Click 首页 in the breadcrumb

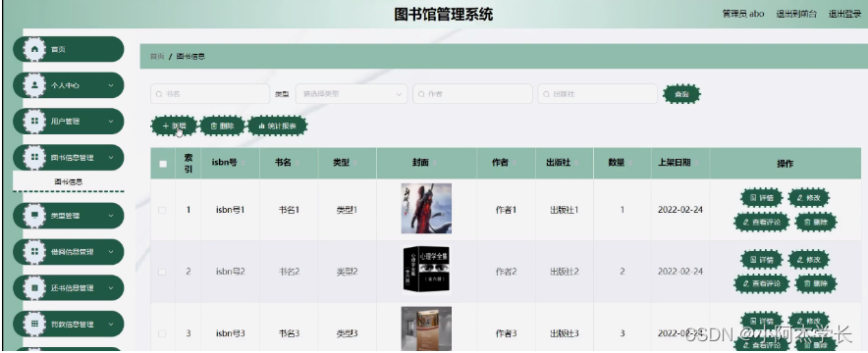click(157, 56)
